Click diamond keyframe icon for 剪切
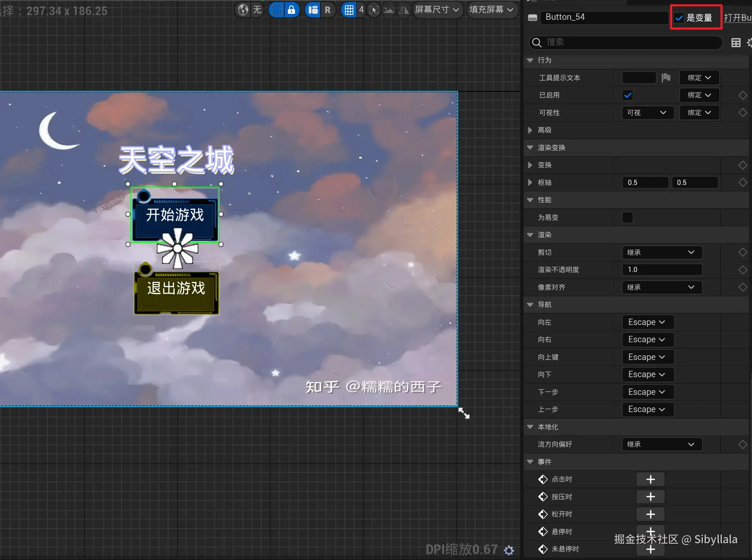This screenshot has width=752, height=560. pos(743,252)
